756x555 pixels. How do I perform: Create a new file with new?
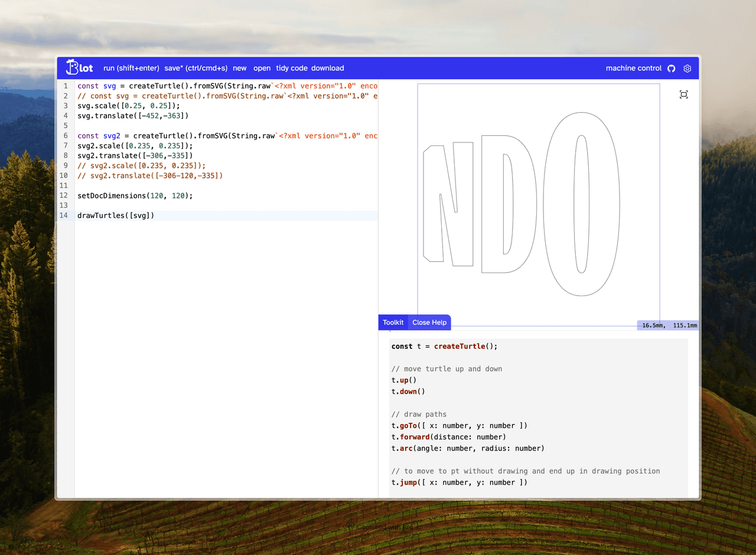pos(239,68)
